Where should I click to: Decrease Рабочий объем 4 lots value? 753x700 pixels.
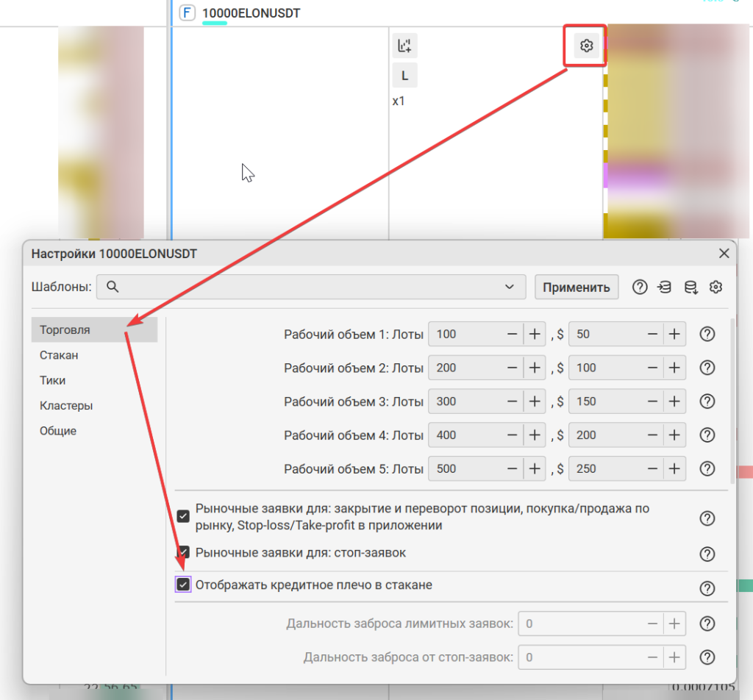[x=512, y=435]
